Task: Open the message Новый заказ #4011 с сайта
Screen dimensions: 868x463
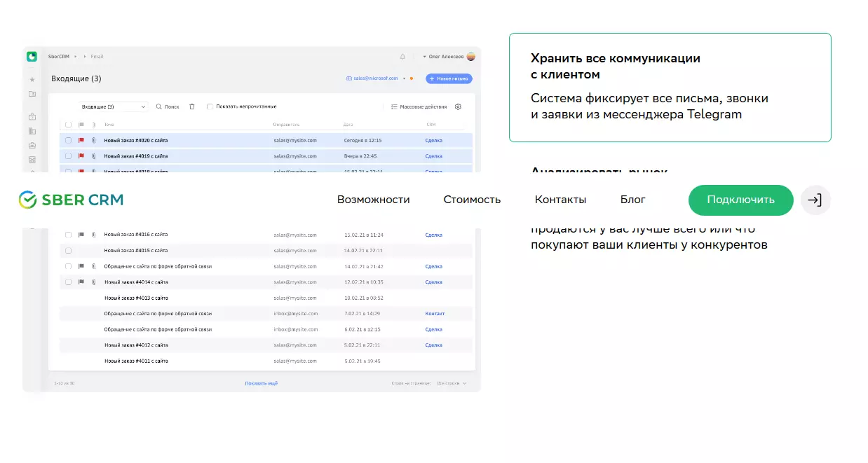Action: 136,361
